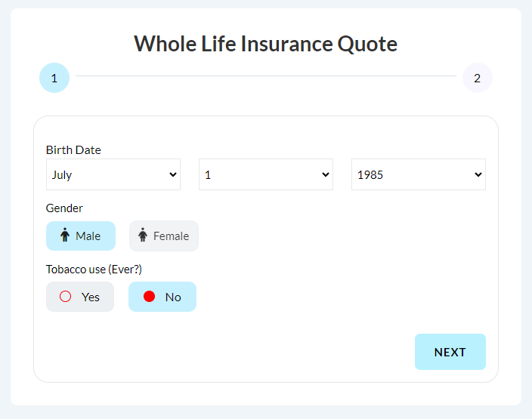Image resolution: width=532 pixels, height=419 pixels.
Task: Go to step 1 circle indicator
Action: click(54, 78)
